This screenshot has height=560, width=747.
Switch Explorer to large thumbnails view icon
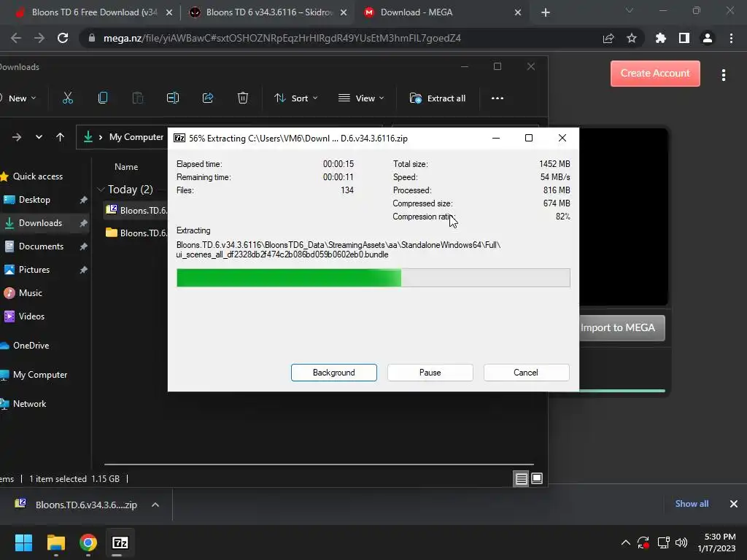tap(537, 478)
